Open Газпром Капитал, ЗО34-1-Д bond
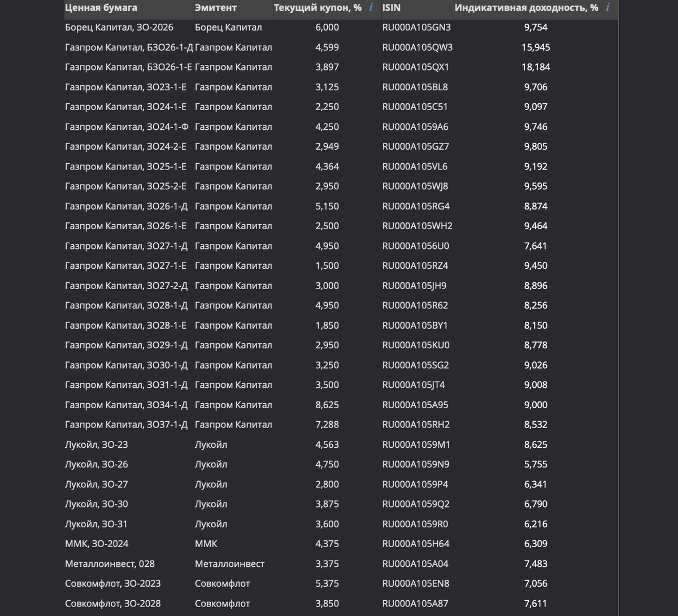678x616 pixels. [x=127, y=405]
